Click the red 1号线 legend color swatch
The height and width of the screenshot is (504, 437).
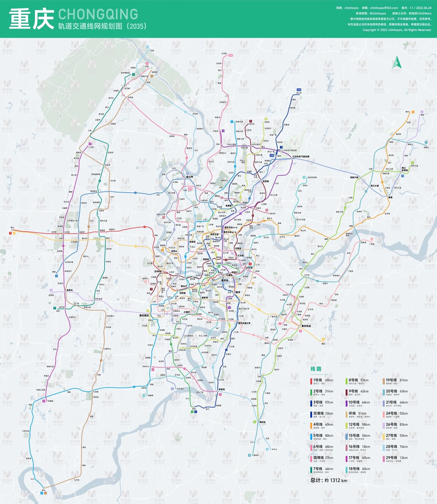311,381
